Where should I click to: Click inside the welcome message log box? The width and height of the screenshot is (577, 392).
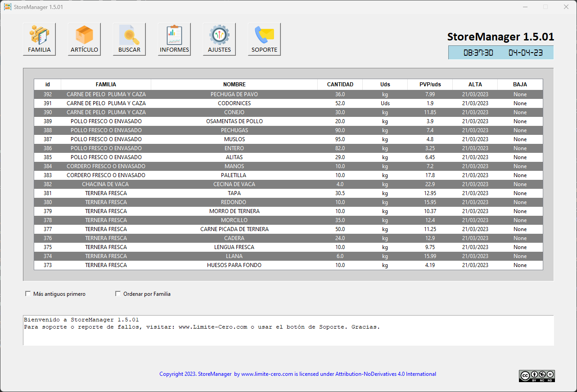click(x=288, y=330)
